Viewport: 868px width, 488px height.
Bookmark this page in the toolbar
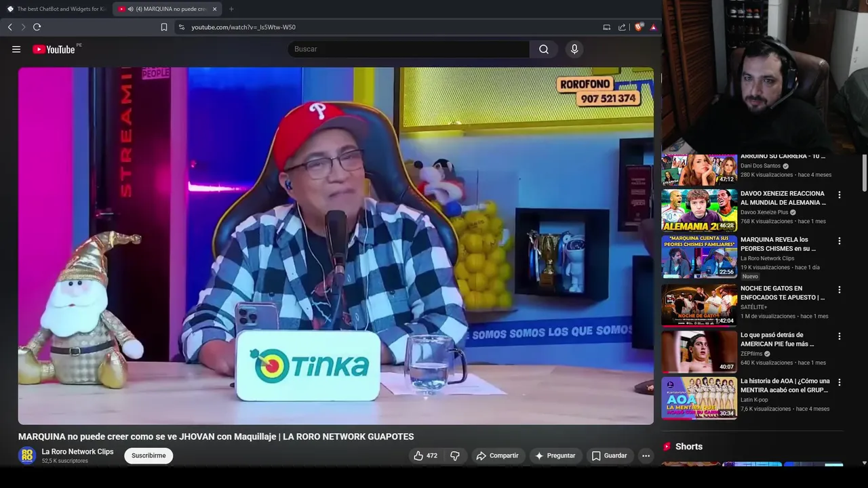pyautogui.click(x=163, y=27)
